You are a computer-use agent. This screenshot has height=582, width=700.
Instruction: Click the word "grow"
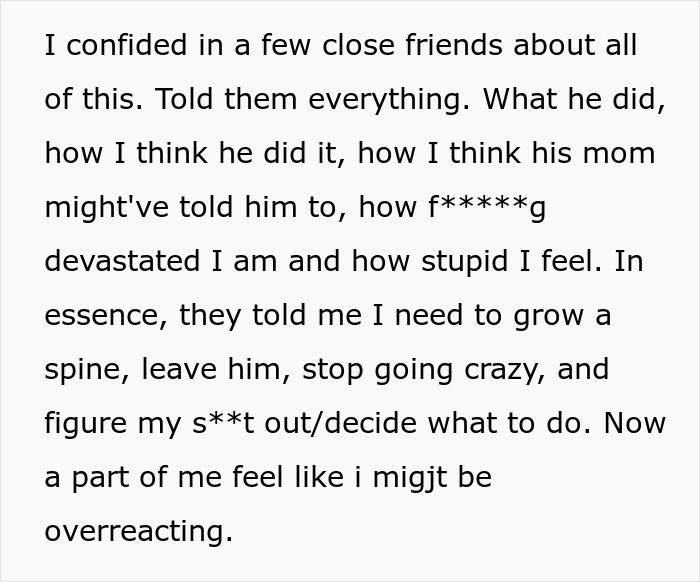tap(548, 316)
